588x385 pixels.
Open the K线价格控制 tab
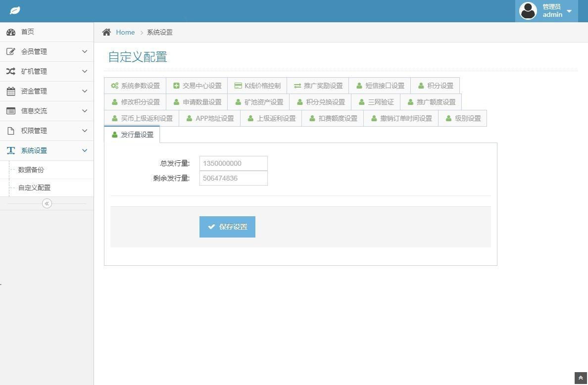(257, 86)
